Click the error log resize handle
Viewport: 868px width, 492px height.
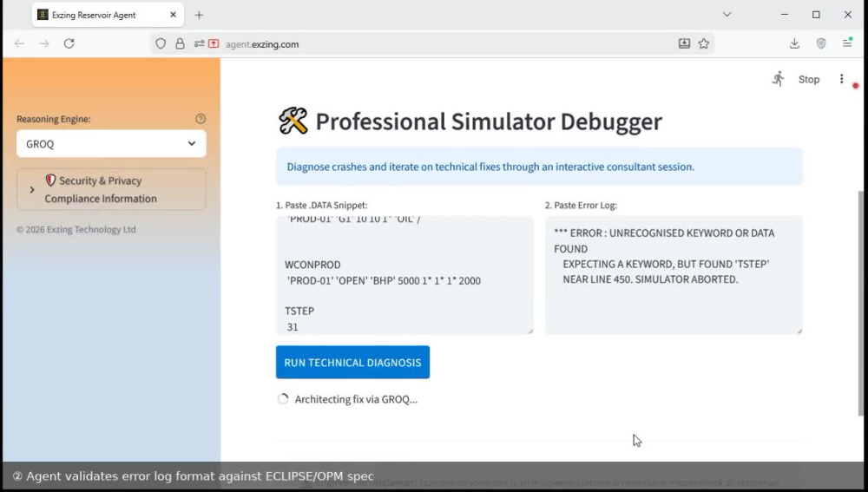point(799,331)
